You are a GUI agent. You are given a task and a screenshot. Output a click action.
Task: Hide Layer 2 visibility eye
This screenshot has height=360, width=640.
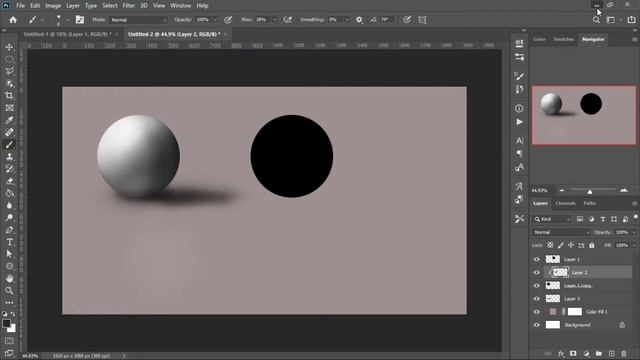[537, 272]
